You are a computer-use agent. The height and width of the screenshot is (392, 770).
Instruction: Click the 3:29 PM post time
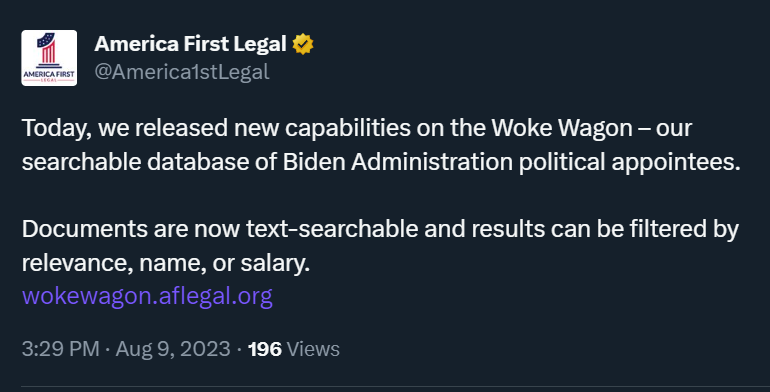pyautogui.click(x=61, y=349)
